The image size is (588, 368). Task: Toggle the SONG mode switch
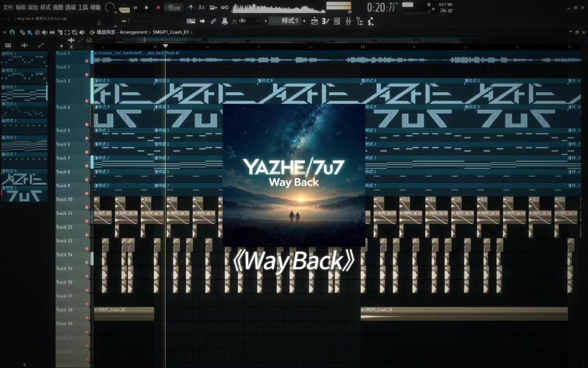[x=124, y=10]
